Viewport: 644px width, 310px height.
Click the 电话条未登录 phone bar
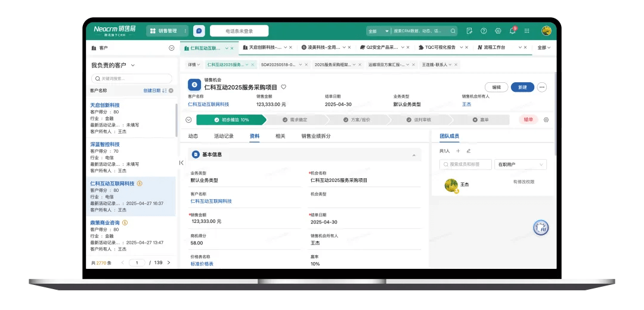(x=239, y=31)
